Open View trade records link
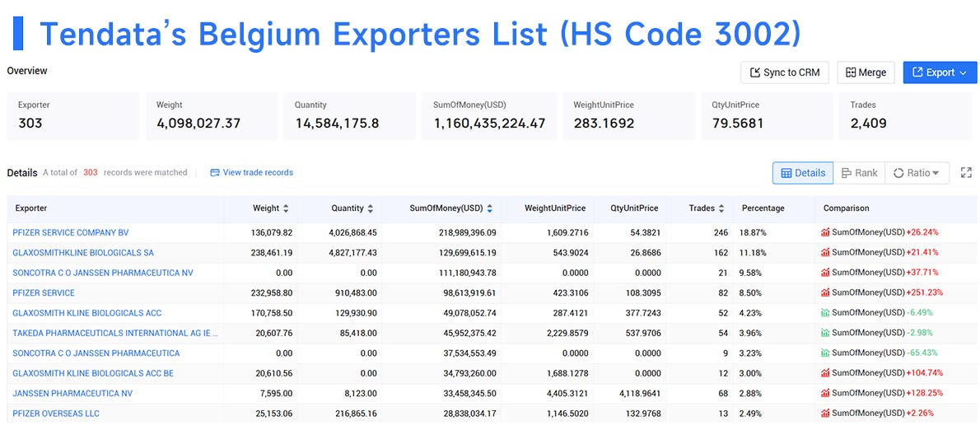This screenshot has height=430, width=980. 251,172
